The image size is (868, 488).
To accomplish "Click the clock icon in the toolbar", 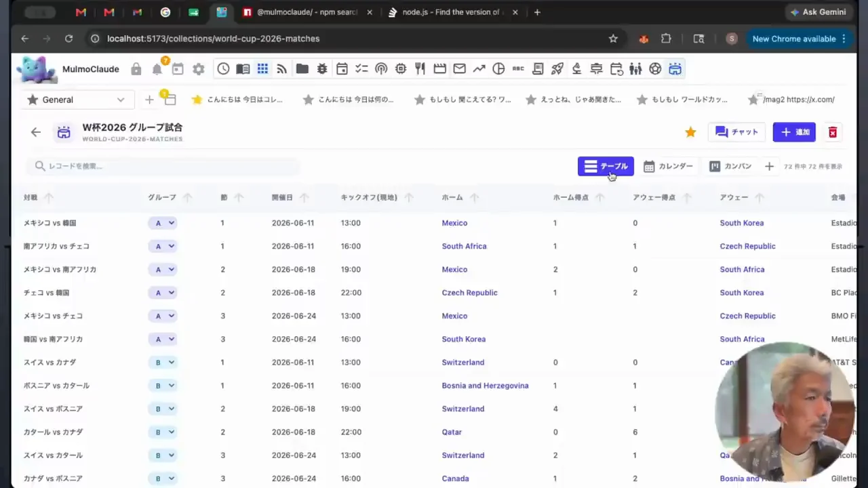I will pos(223,68).
